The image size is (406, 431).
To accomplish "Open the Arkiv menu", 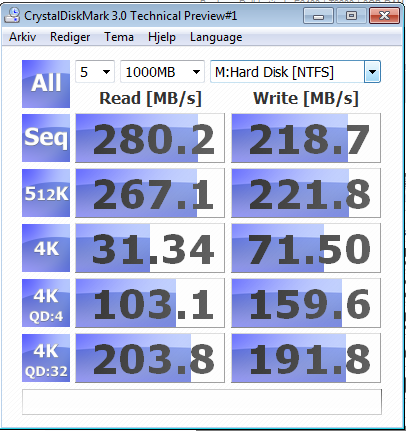I will (x=22, y=37).
